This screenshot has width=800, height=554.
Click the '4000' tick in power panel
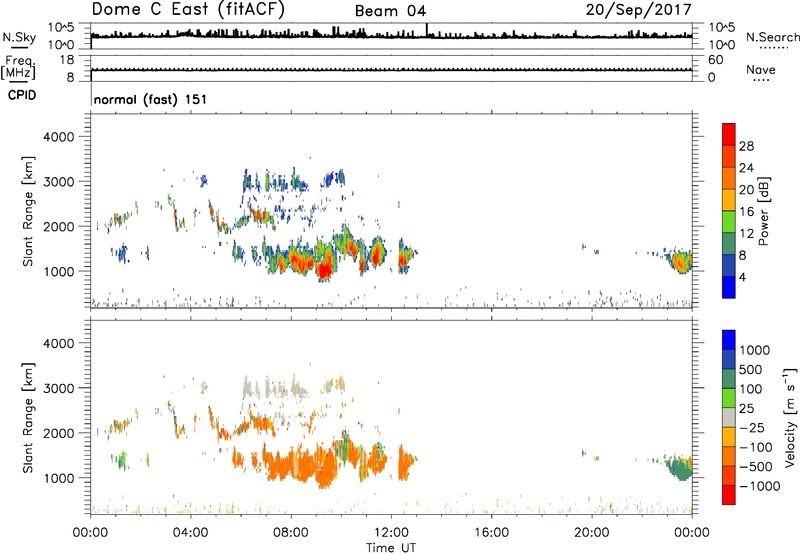pyautogui.click(x=58, y=137)
